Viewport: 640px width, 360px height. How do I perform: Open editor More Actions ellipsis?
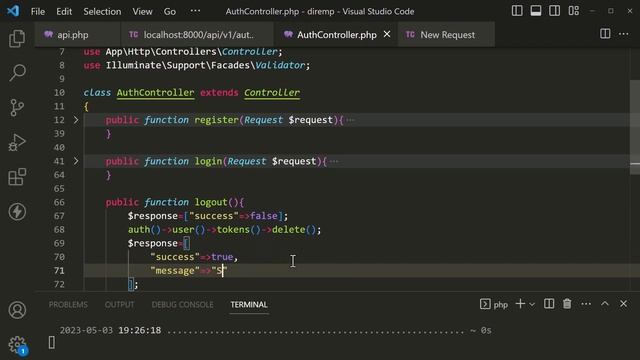point(623,34)
